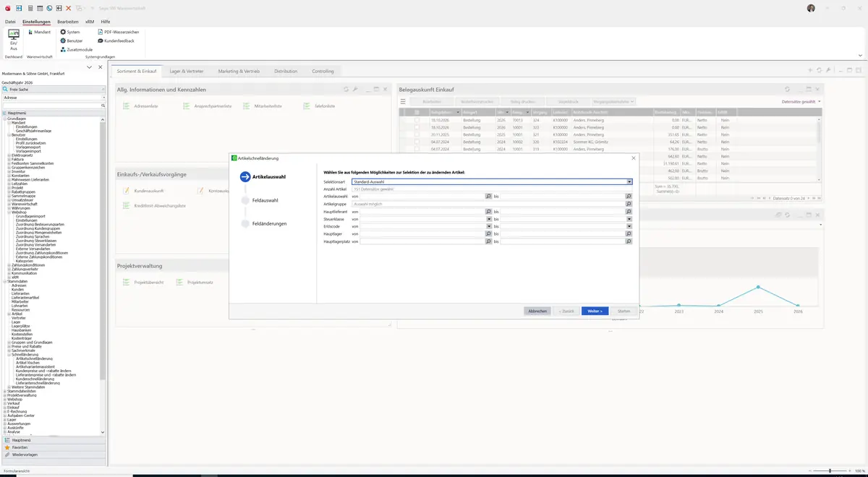Click the calendar icon in the quick access toolbar
868x477 pixels.
(40, 8)
